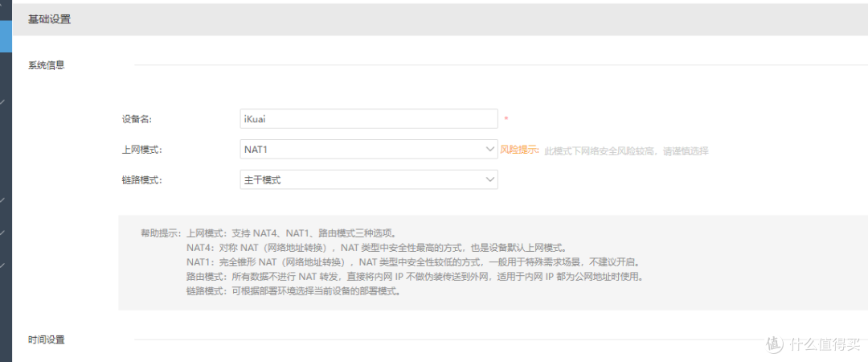
Task: Click the 路由模式 help description line
Action: [x=415, y=276]
